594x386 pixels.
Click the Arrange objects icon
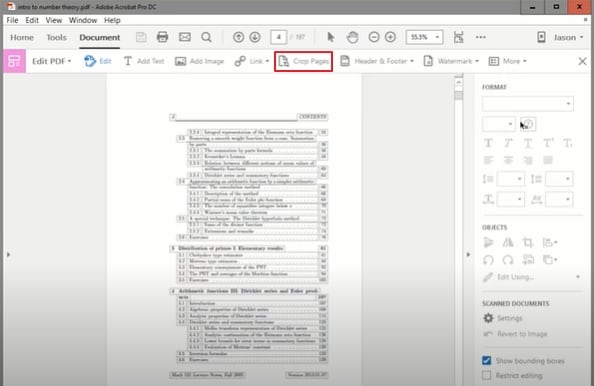click(x=550, y=260)
